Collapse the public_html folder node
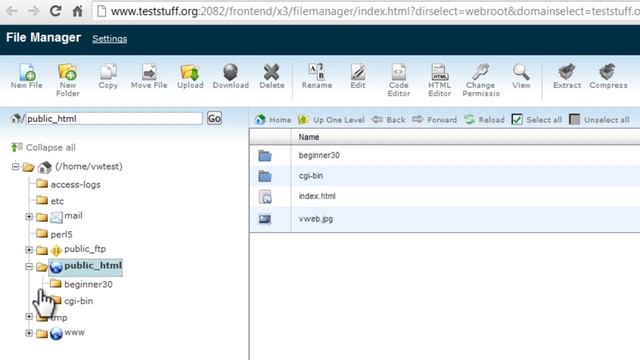The width and height of the screenshot is (640, 360). 29,266
